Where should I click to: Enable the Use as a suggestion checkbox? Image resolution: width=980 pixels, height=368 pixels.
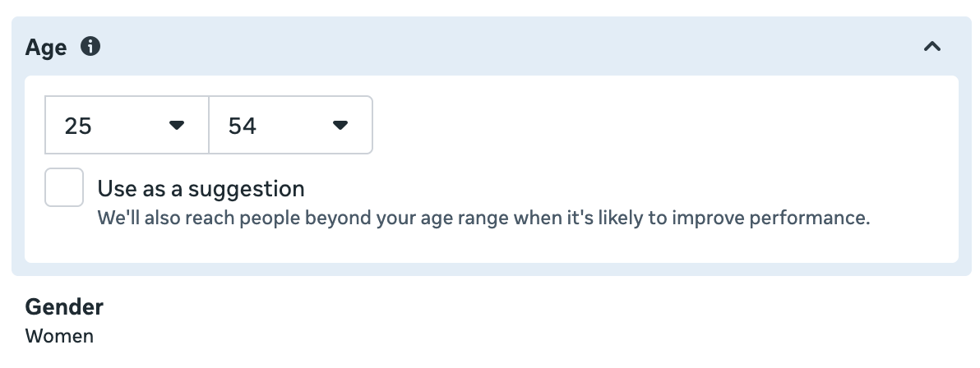[64, 186]
